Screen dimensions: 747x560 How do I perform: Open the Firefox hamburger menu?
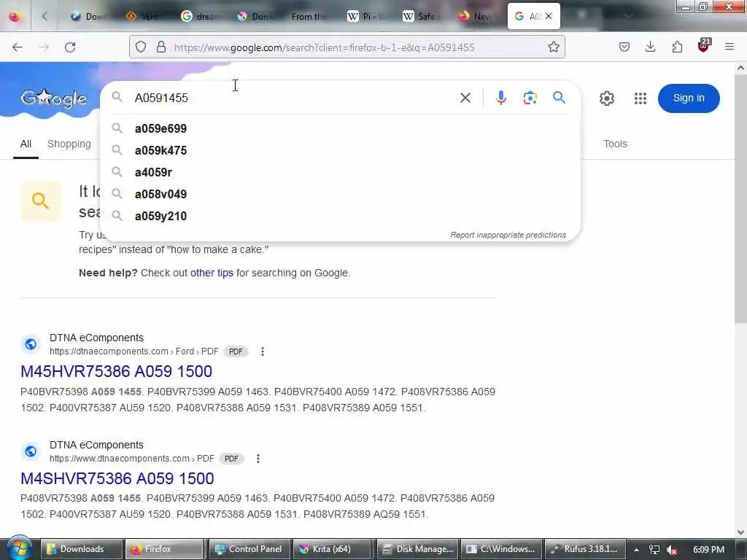[729, 47]
